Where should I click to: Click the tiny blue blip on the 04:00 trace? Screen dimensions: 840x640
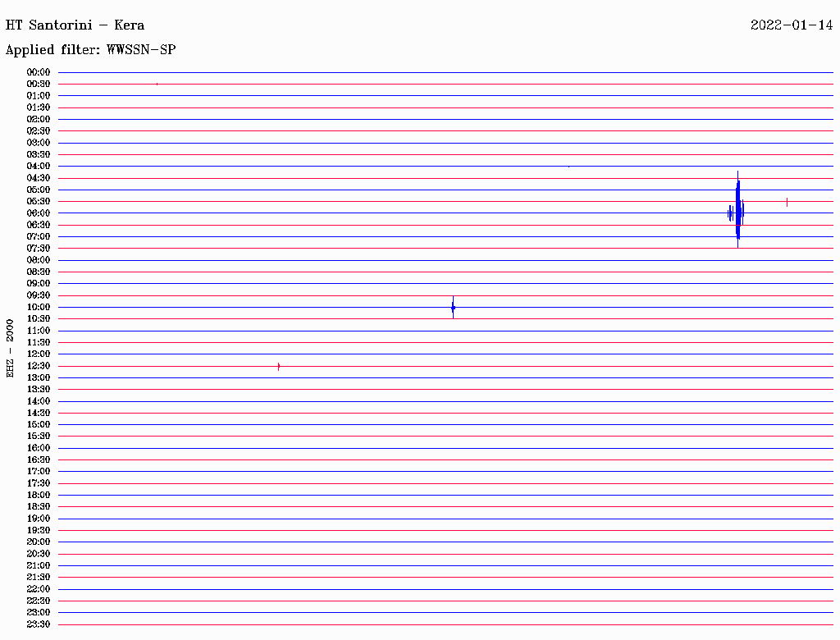click(x=569, y=167)
